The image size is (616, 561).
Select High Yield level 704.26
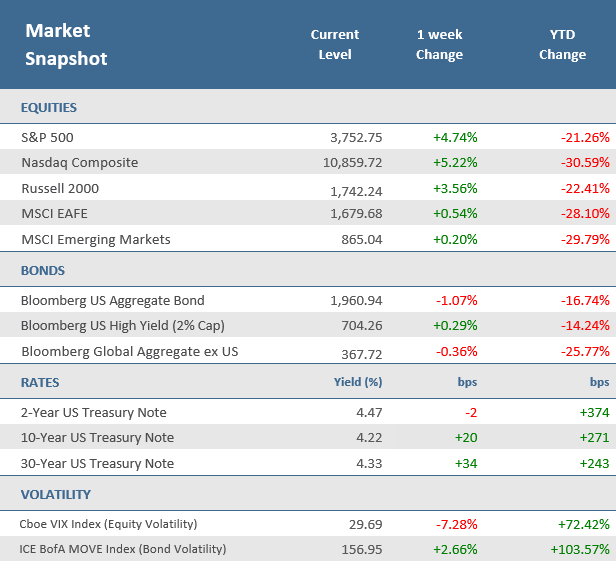click(361, 326)
